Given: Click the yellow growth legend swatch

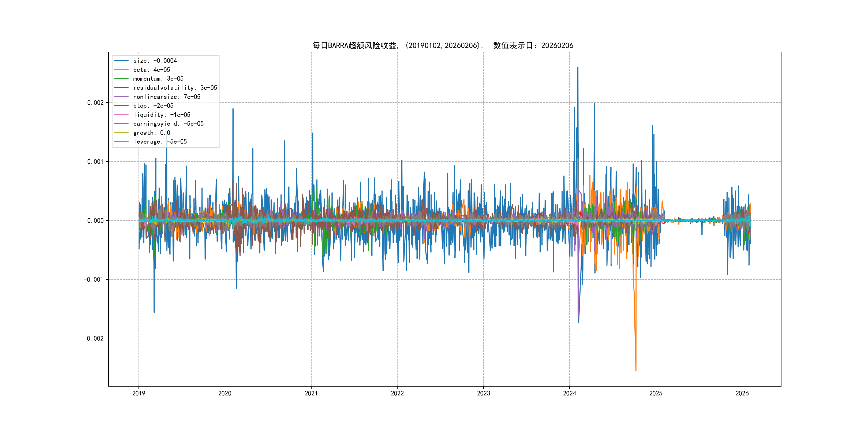Looking at the screenshot, I should coord(121,133).
